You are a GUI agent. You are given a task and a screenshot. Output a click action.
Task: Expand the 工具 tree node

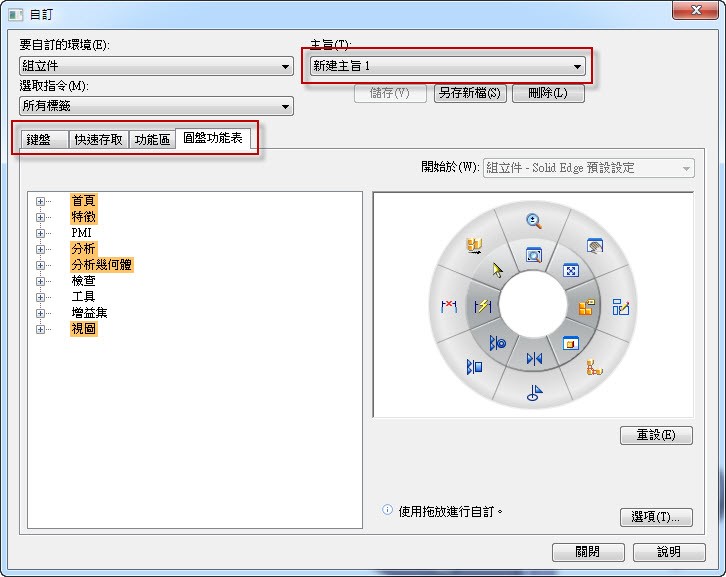tap(40, 297)
